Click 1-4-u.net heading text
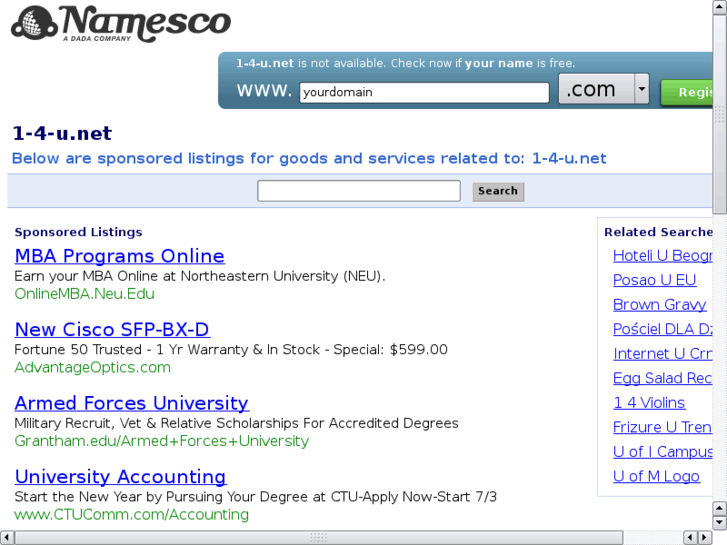Viewport: 727px width, 545px height. [62, 134]
